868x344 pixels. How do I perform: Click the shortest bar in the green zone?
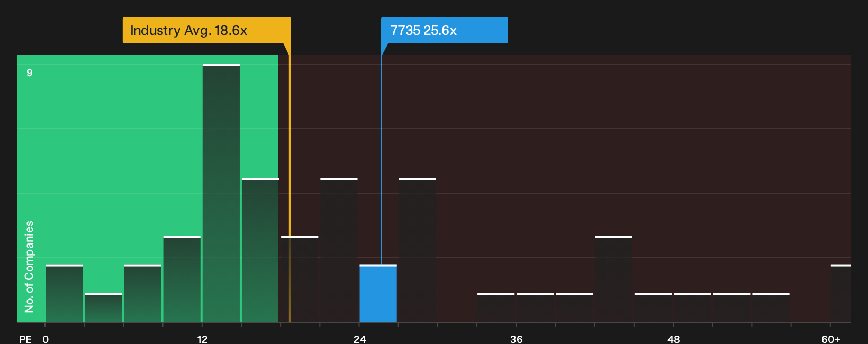[103, 307]
